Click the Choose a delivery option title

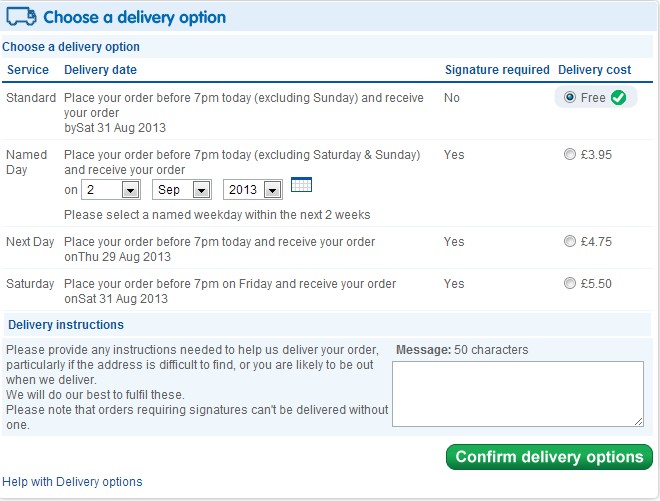[134, 17]
